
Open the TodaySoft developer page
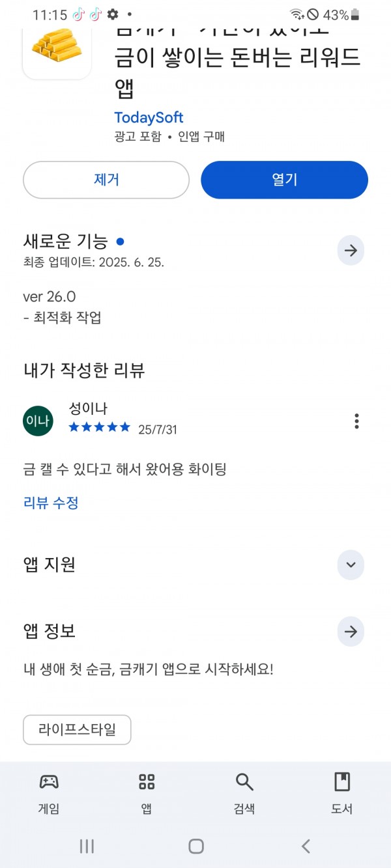[x=149, y=117]
